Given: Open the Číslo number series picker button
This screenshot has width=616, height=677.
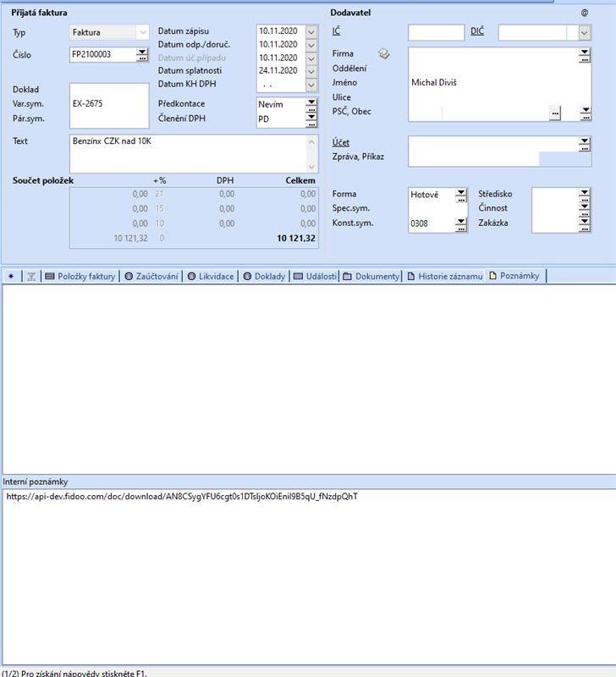Looking at the screenshot, I should click(142, 54).
